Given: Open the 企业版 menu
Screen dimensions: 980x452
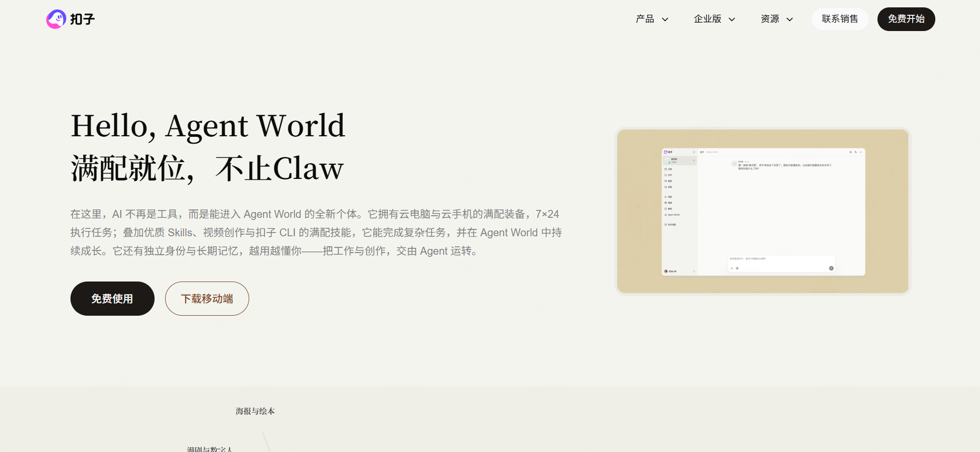Looking at the screenshot, I should (708, 19).
